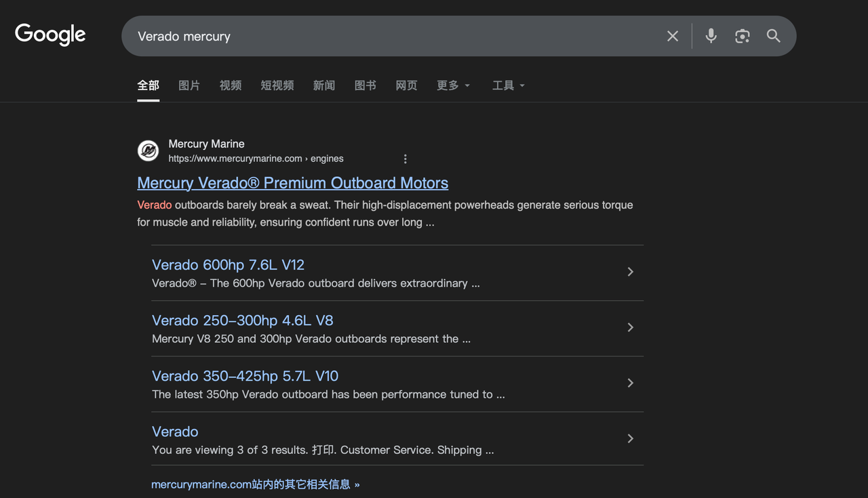This screenshot has height=498, width=868.
Task: Show more results from mercurymarine.com
Action: [255, 484]
